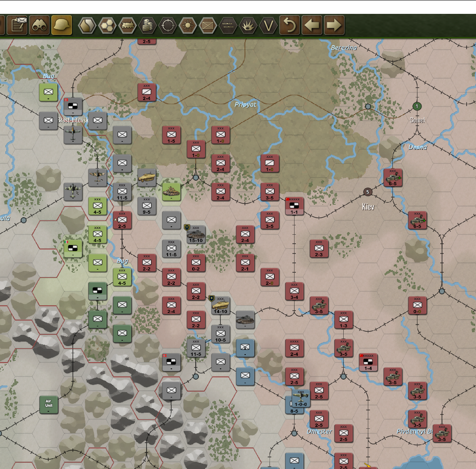The image size is (476, 469).
Task: Open the victory V hex button
Action: [268, 25]
